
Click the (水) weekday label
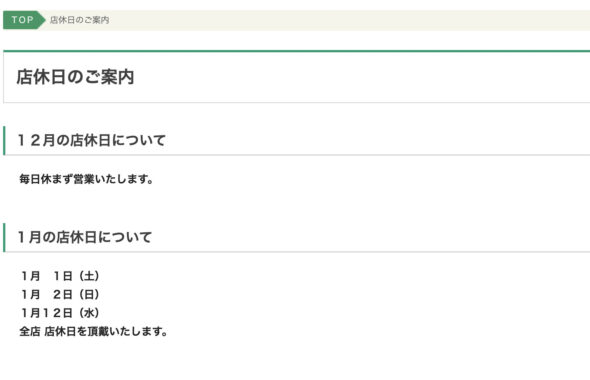(x=89, y=313)
